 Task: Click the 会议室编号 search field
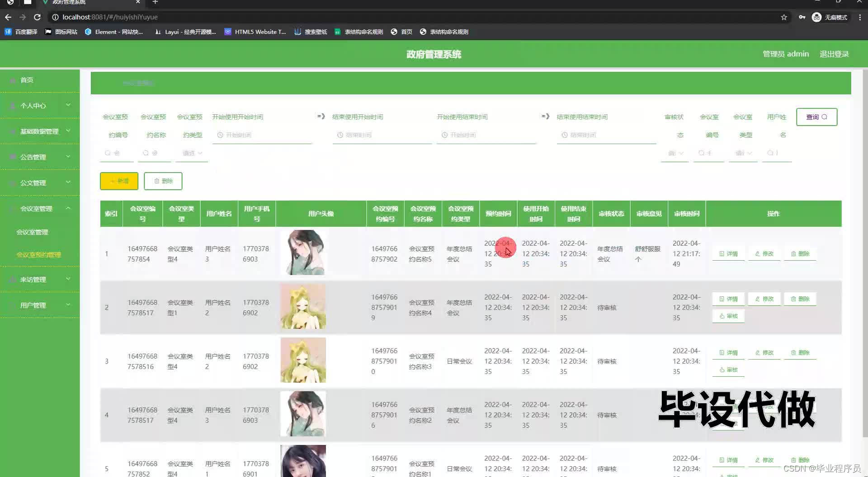click(708, 153)
